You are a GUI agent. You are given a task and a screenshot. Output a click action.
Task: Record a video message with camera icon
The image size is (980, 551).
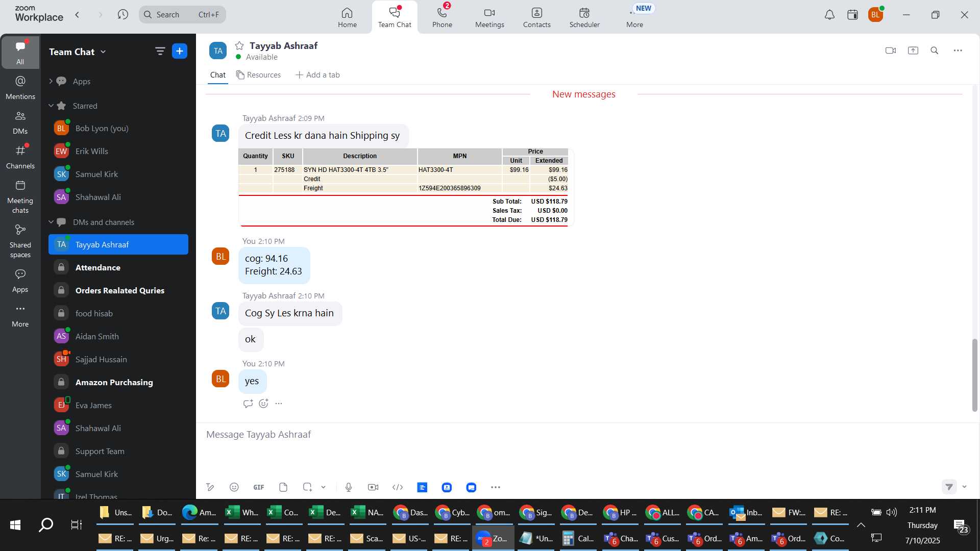tap(373, 487)
